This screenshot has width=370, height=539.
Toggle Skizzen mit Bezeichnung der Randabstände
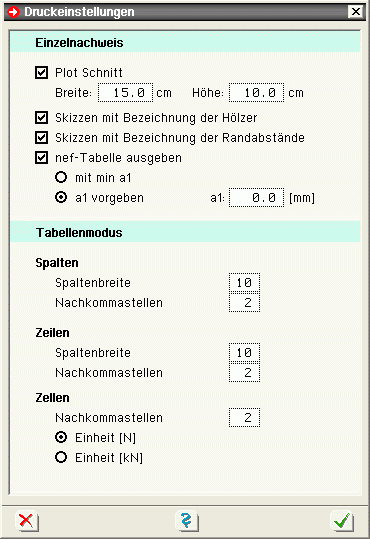pos(42,138)
